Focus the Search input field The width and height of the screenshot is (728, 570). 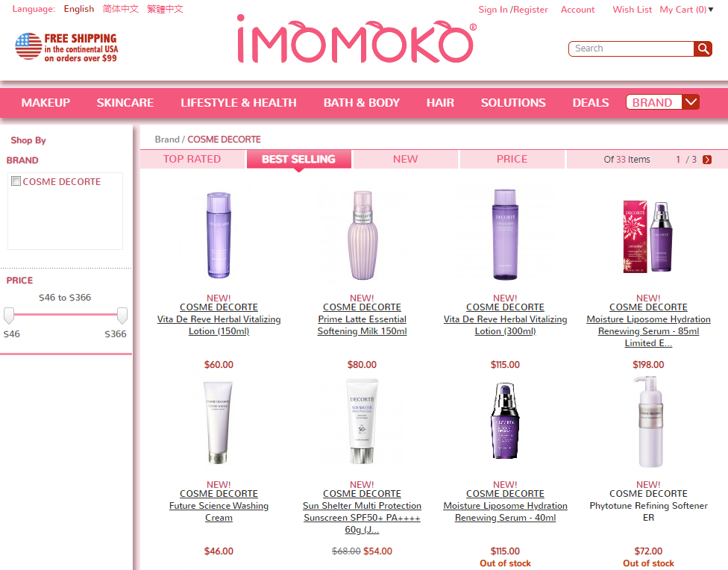coord(632,48)
